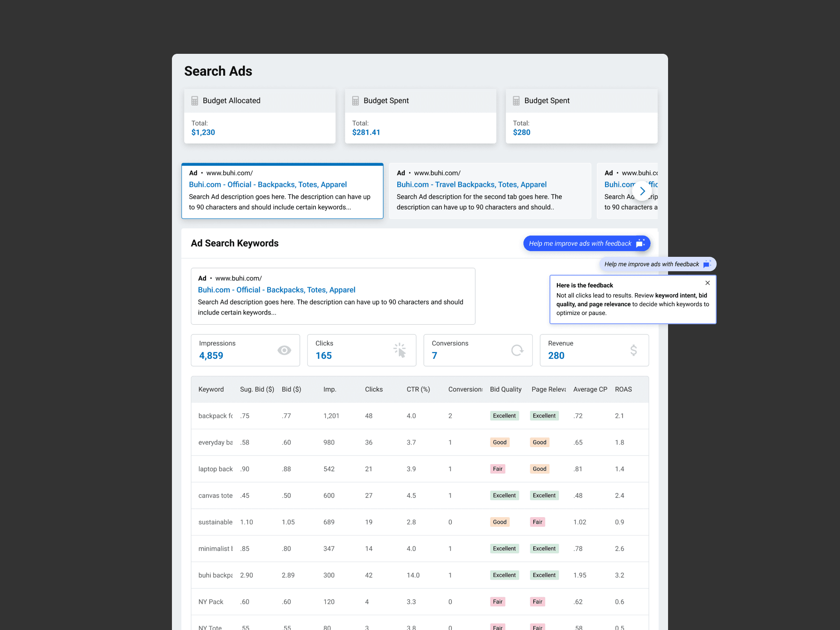The width and height of the screenshot is (840, 630).
Task: Click the calculator icon on the $281.41 Budget Spent card
Action: (x=355, y=101)
